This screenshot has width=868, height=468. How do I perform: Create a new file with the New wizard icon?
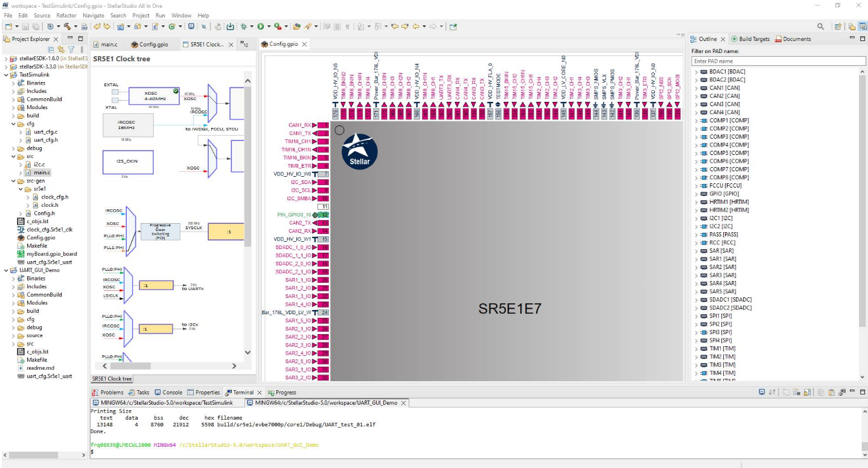(x=8, y=26)
